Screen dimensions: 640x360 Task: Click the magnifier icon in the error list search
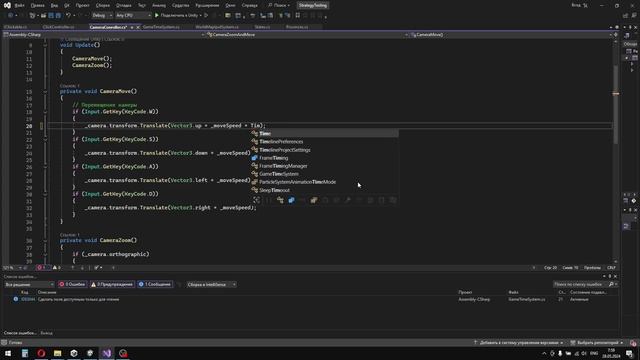611,284
